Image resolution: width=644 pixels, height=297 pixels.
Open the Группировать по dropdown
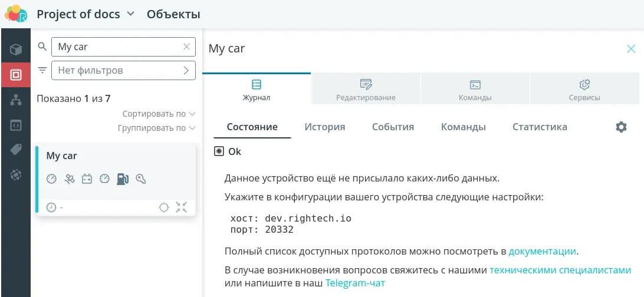pyautogui.click(x=156, y=128)
